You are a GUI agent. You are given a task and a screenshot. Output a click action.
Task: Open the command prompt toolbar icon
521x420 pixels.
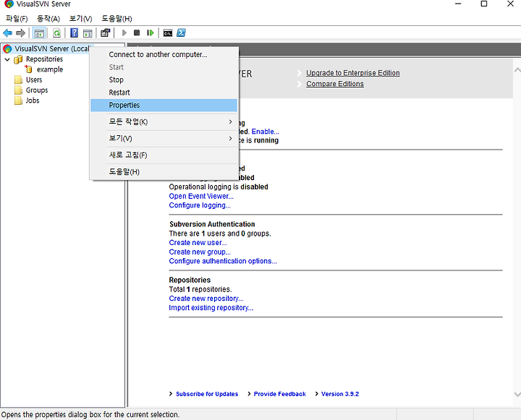click(x=168, y=33)
